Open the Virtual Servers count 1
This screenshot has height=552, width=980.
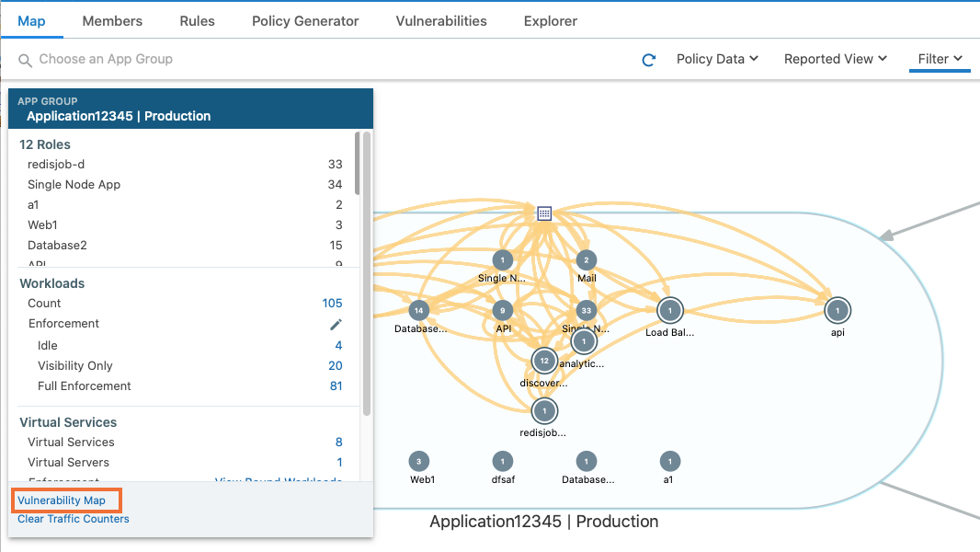pos(339,462)
